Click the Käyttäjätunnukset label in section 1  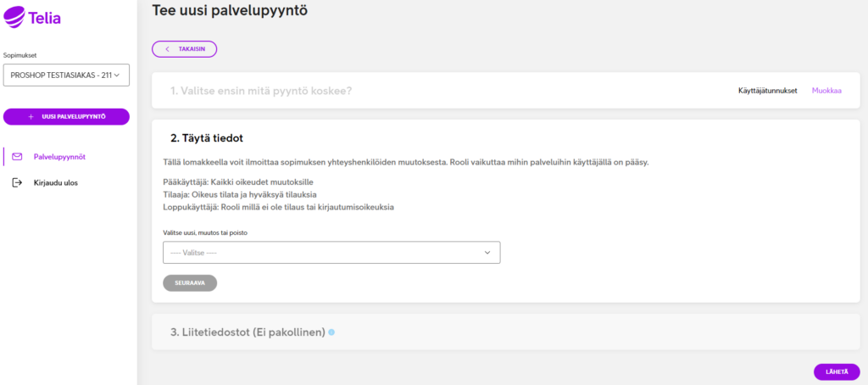[x=767, y=90]
